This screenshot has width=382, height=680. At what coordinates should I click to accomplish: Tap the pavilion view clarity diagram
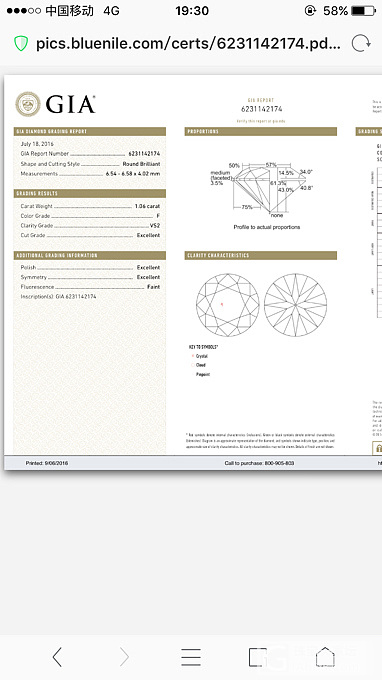(295, 305)
